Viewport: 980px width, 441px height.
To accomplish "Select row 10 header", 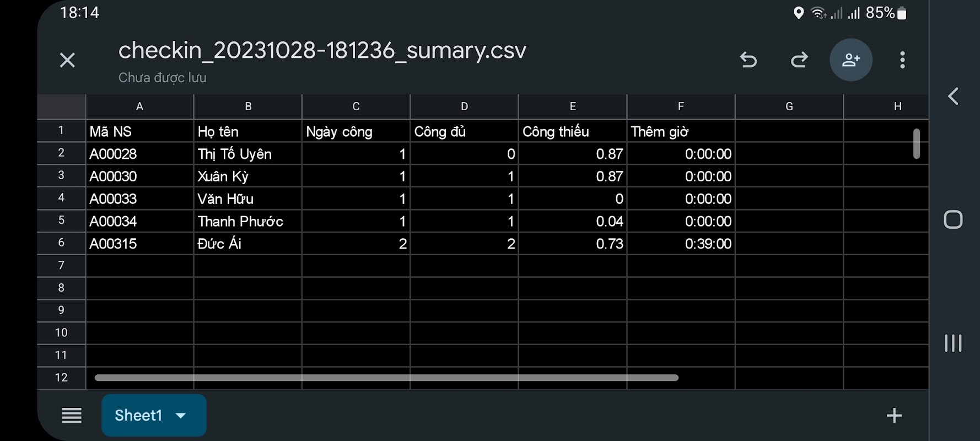I will [61, 333].
